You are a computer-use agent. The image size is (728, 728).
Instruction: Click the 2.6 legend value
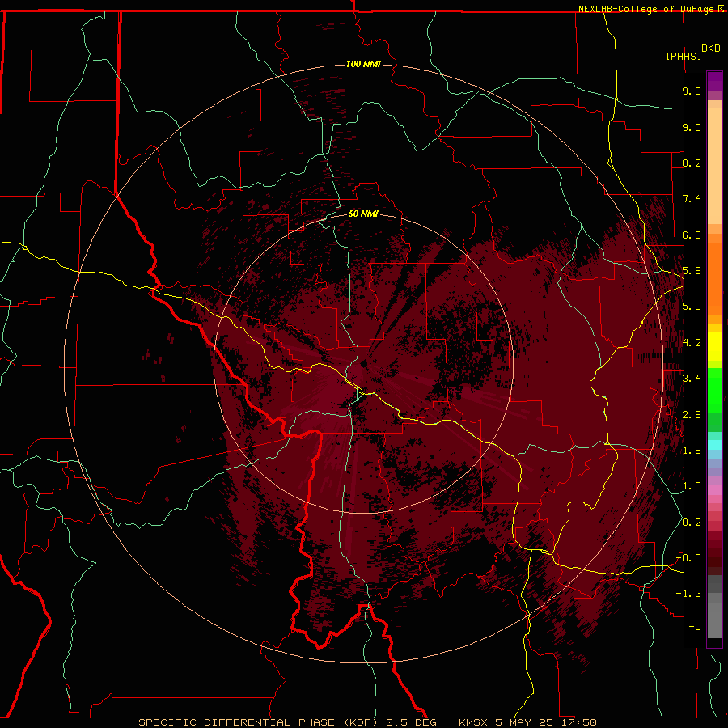click(692, 415)
